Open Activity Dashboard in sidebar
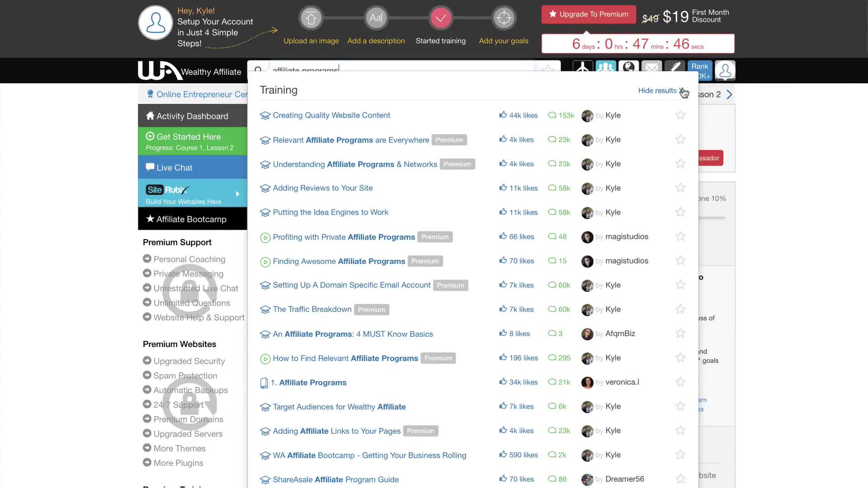The width and height of the screenshot is (868, 488). point(193,116)
